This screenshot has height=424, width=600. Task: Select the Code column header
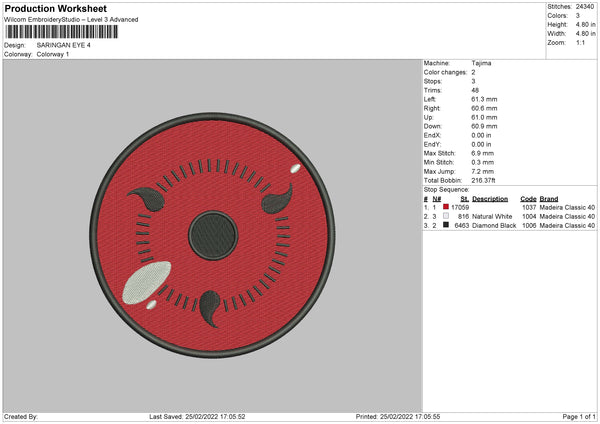pos(529,199)
